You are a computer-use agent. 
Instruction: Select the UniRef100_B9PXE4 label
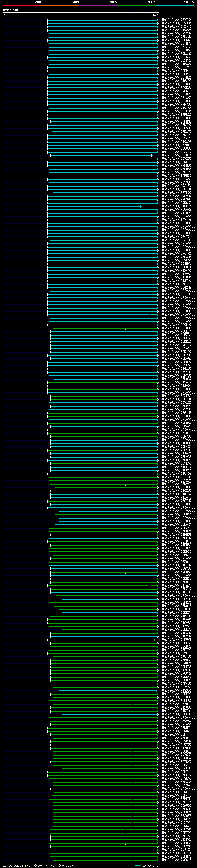coord(176,853)
